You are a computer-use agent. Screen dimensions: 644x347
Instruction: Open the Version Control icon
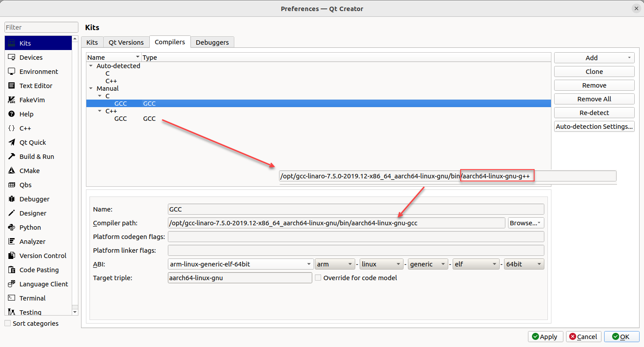click(12, 256)
